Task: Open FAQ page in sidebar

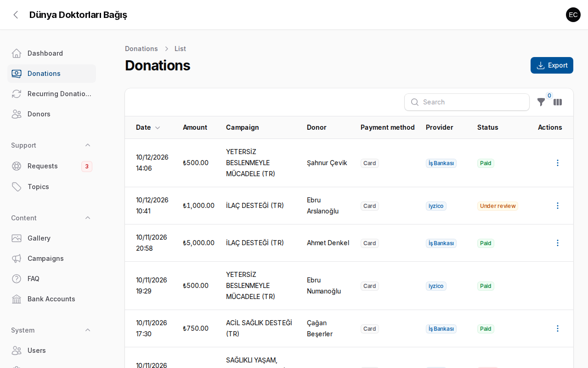Action: point(51,279)
